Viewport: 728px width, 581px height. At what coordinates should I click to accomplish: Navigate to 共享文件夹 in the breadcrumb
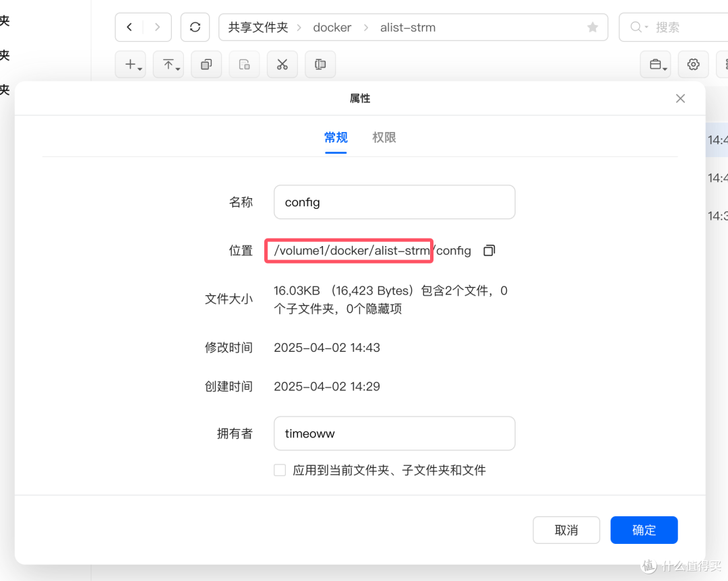[258, 28]
